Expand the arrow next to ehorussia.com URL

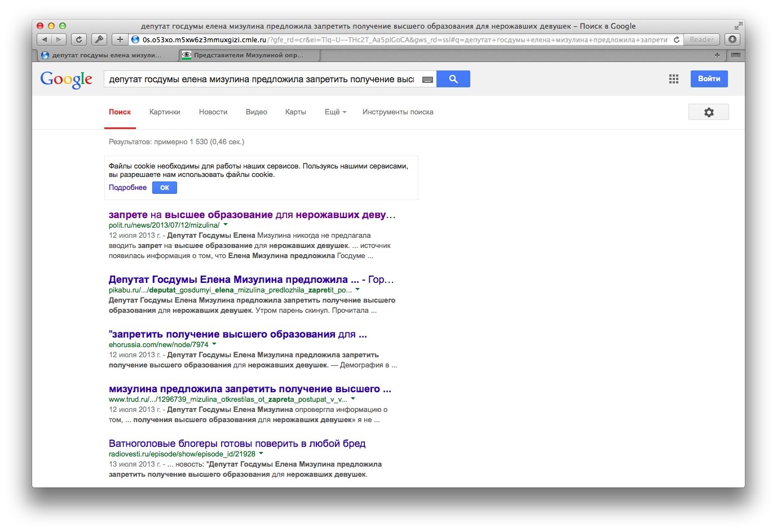tap(214, 344)
